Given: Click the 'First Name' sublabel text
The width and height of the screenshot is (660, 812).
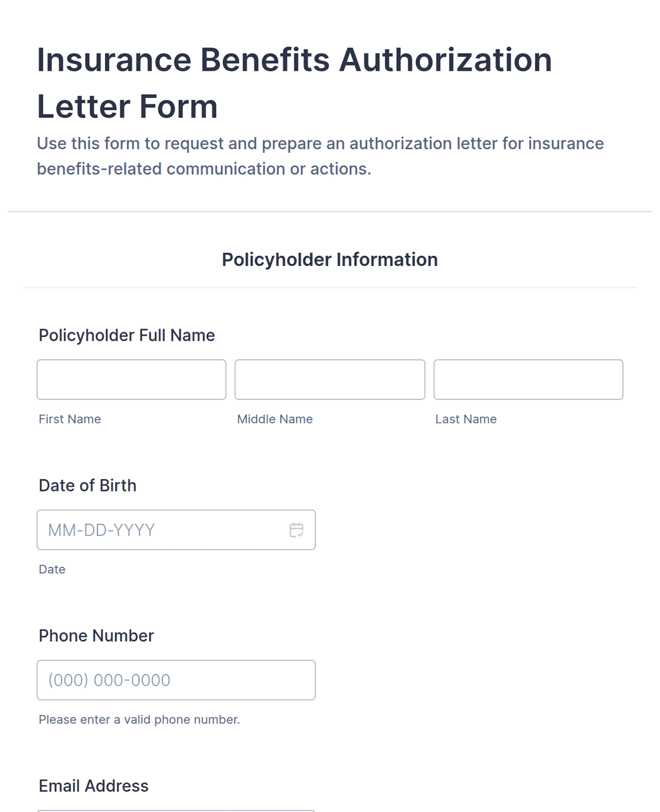Looking at the screenshot, I should tap(70, 419).
